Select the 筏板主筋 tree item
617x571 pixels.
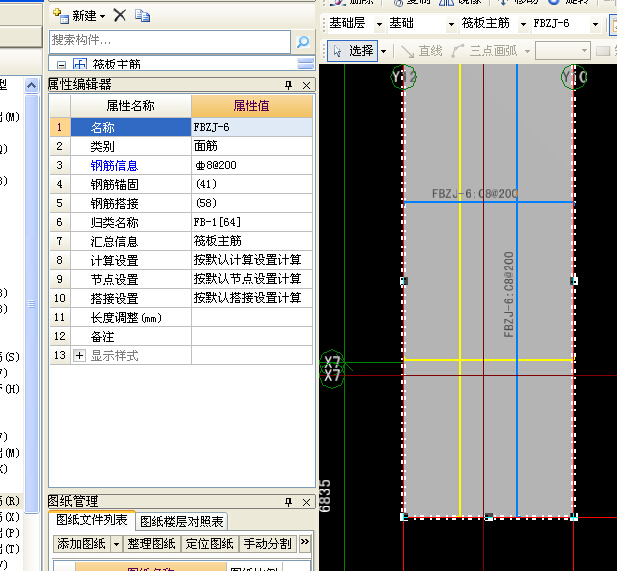pos(116,64)
